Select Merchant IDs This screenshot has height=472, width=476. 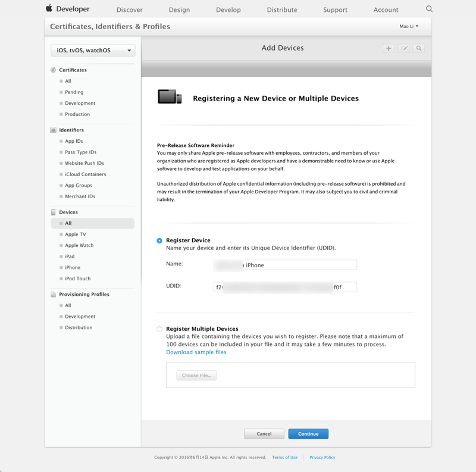[80, 196]
